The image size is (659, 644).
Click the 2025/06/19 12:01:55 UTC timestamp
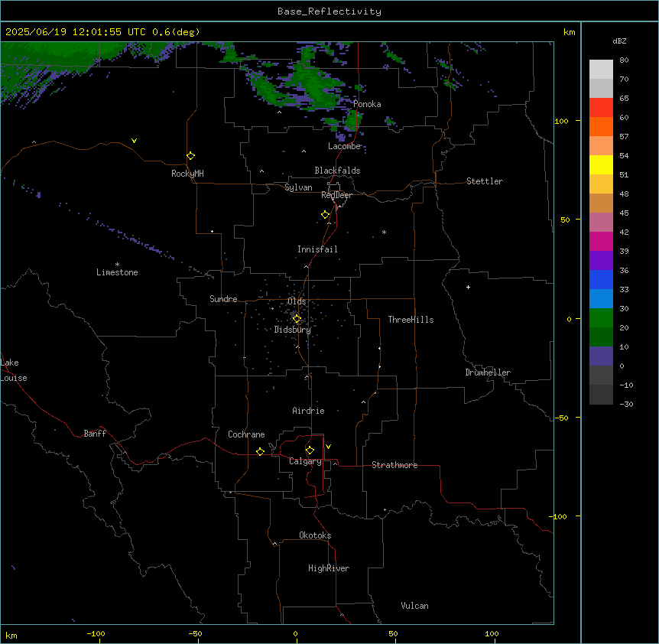point(76,32)
